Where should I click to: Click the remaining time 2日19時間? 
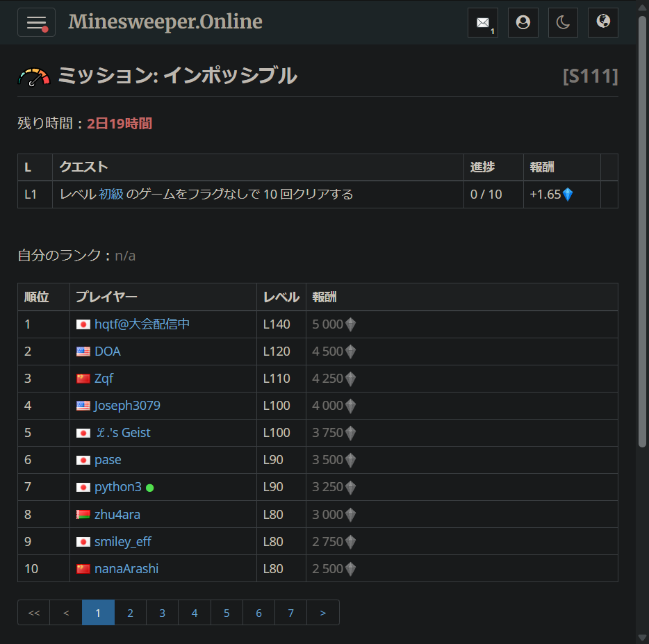click(x=120, y=124)
